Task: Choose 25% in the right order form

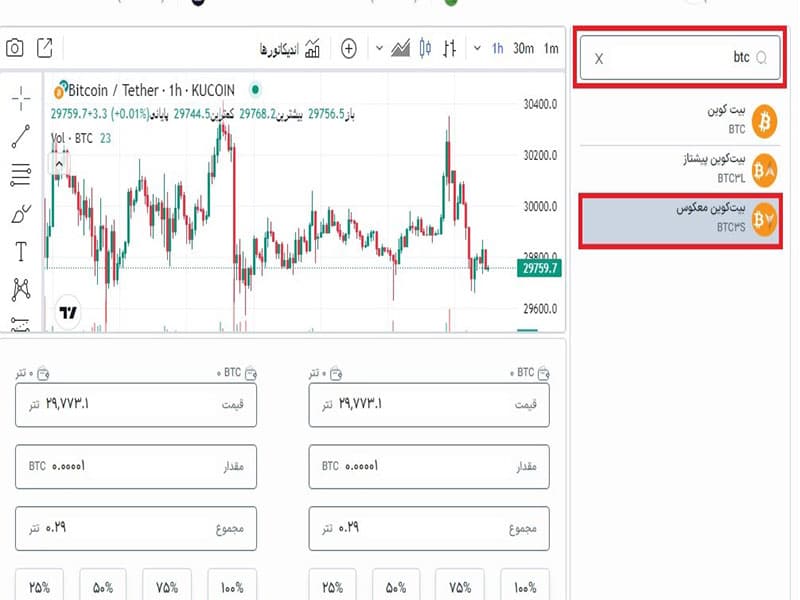Action: [333, 586]
